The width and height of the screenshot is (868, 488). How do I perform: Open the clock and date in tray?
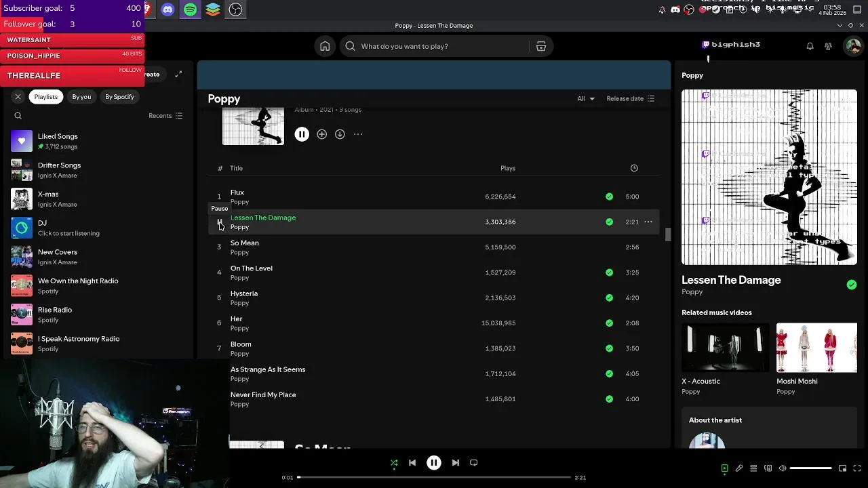click(x=833, y=10)
